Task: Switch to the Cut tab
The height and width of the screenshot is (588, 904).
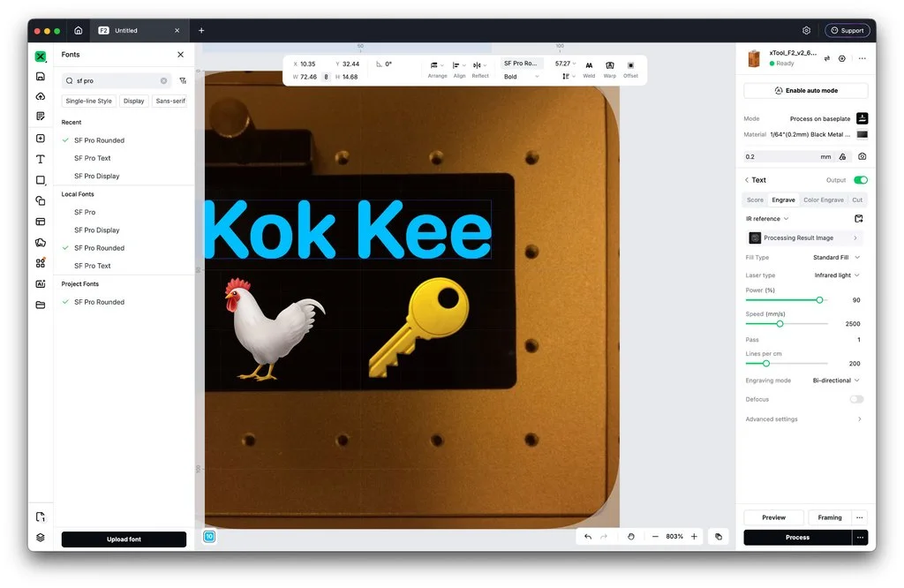Action: pos(857,200)
